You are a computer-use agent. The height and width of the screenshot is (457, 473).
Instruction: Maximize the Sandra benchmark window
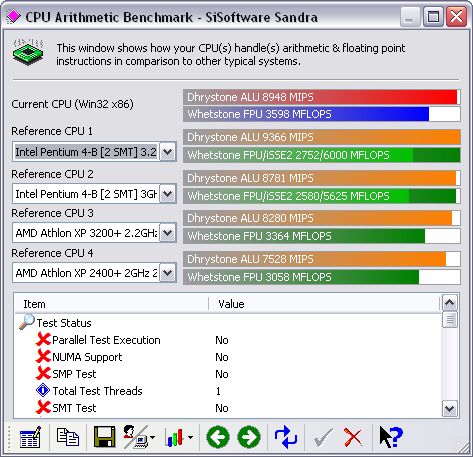(x=433, y=16)
